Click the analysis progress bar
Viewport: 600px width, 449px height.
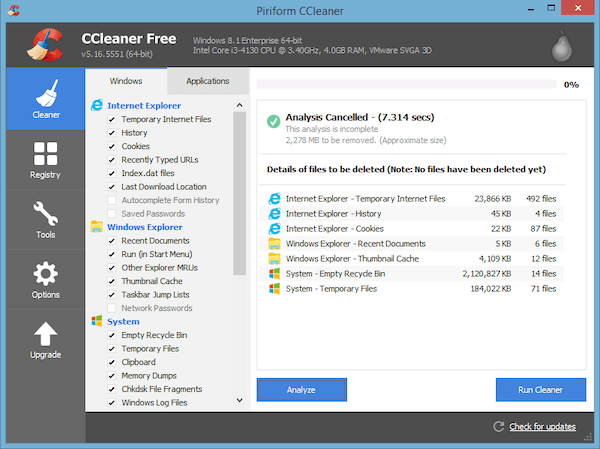point(406,84)
